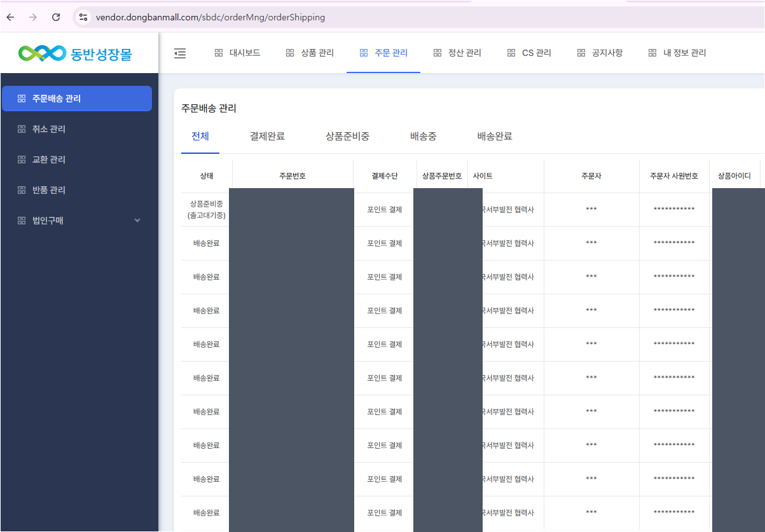This screenshot has height=532, width=765.
Task: Click the 상품아이디 column header
Action: point(734,176)
